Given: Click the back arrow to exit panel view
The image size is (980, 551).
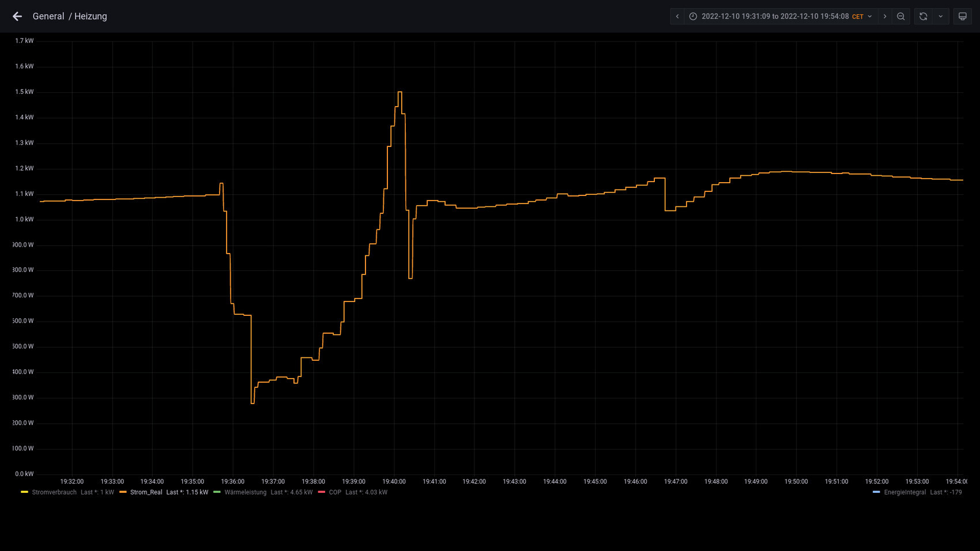Looking at the screenshot, I should [17, 16].
